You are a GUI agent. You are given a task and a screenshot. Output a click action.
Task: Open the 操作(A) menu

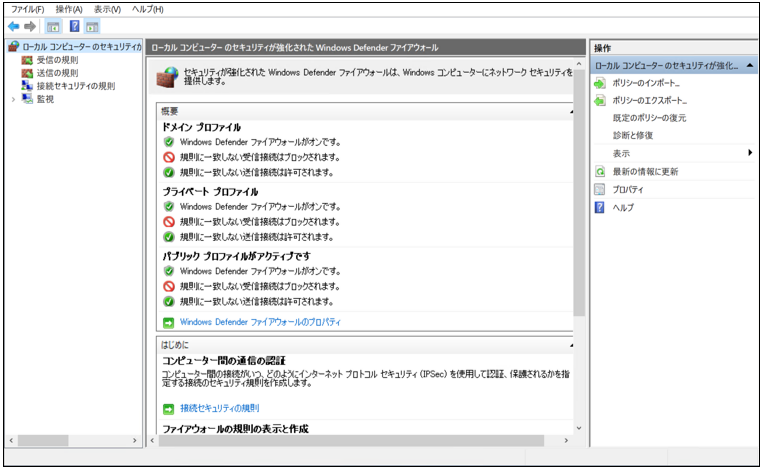(69, 9)
